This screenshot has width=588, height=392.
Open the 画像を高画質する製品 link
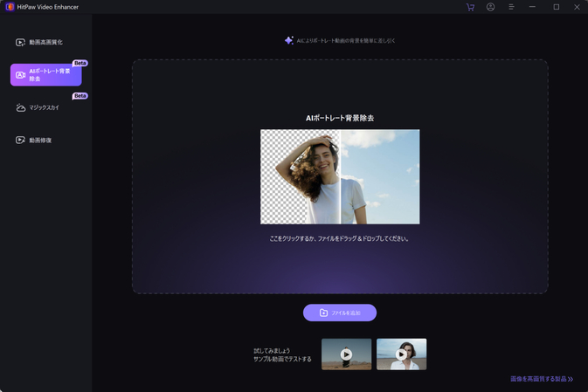[542, 380]
